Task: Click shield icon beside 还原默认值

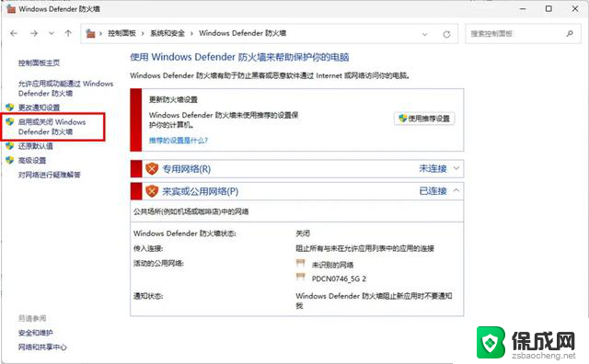Action: coord(10,146)
